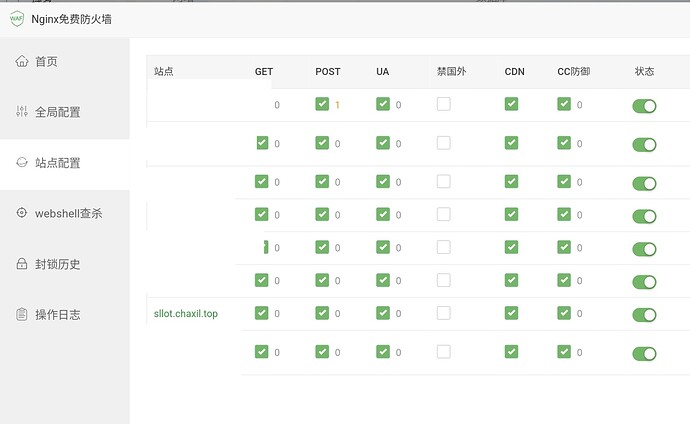Click the clipboard icon for 操作日志
The width and height of the screenshot is (690, 424).
(22, 314)
